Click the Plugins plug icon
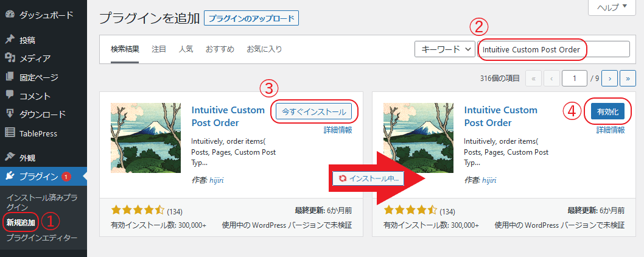Image resolution: width=644 pixels, height=257 pixels. (x=10, y=176)
